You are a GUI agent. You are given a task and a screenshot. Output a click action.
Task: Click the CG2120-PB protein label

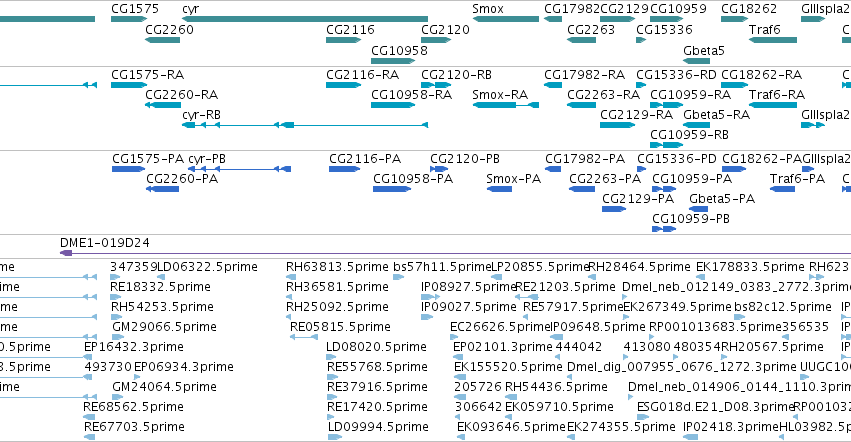coord(465,159)
